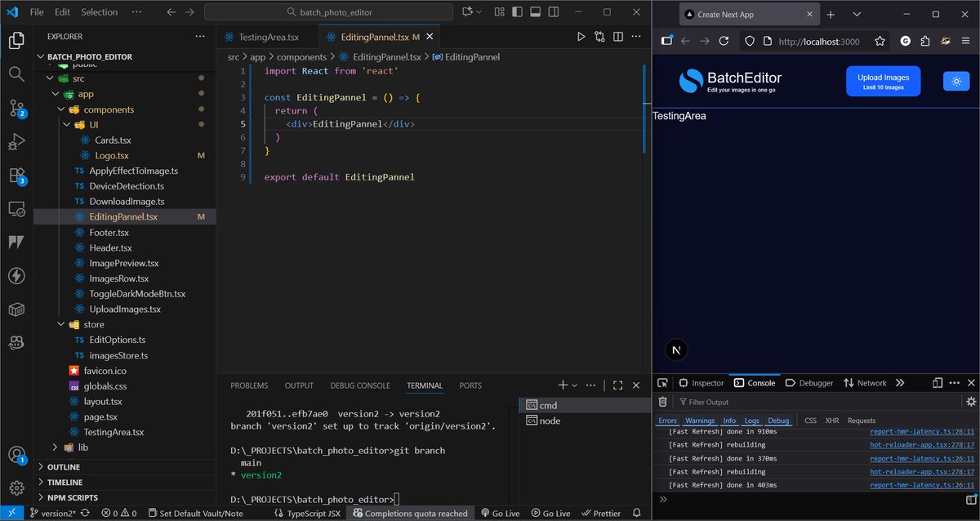
Task: Switch to the PROBLEMS panel tab
Action: pos(249,385)
